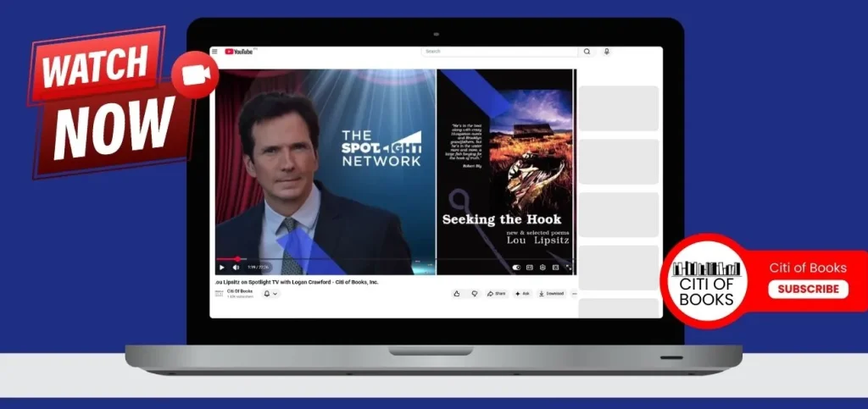Click the YouTube logo

click(x=239, y=52)
